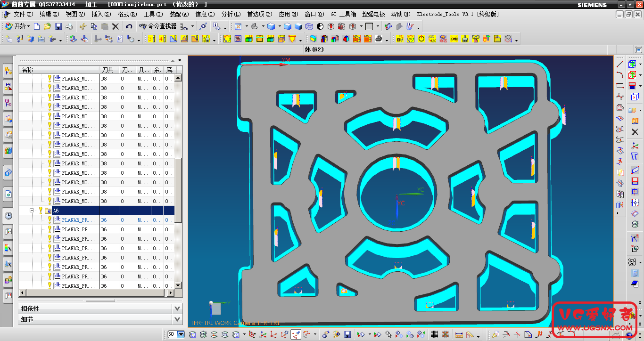The height and width of the screenshot is (341, 644).
Task: Expand the 细节 panel section
Action: coord(177,319)
